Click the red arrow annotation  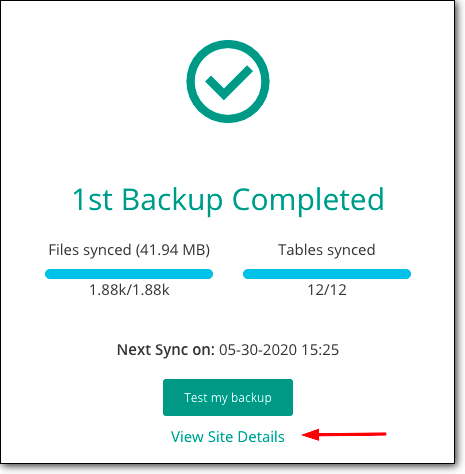344,434
